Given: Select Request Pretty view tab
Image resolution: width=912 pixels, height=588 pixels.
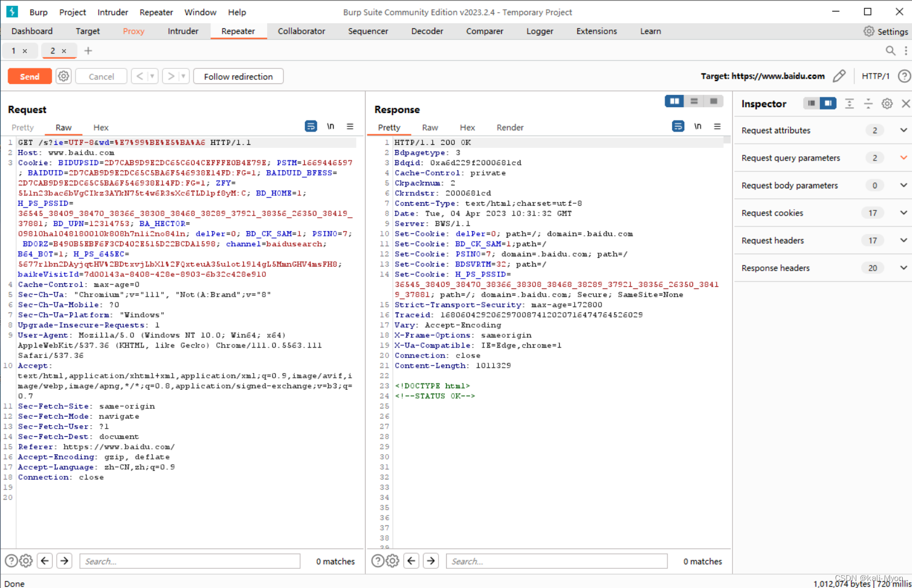Looking at the screenshot, I should (23, 127).
